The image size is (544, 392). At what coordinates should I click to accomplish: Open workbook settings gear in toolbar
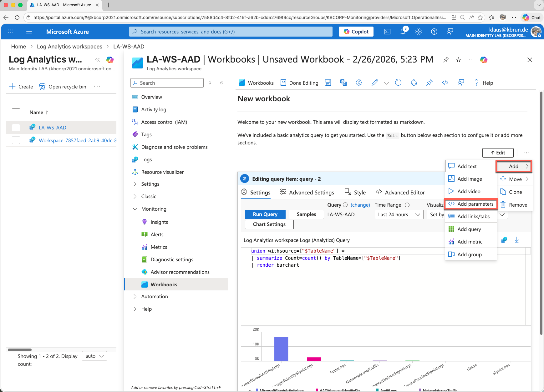coord(359,83)
